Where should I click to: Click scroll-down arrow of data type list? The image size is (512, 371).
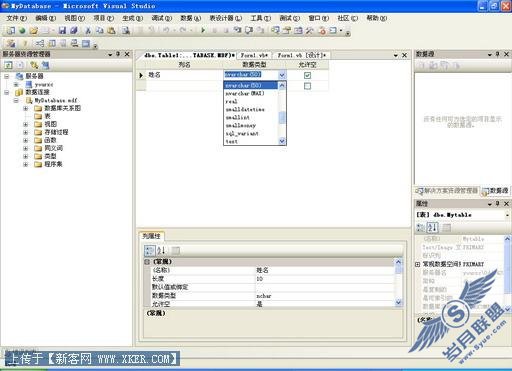click(x=282, y=141)
